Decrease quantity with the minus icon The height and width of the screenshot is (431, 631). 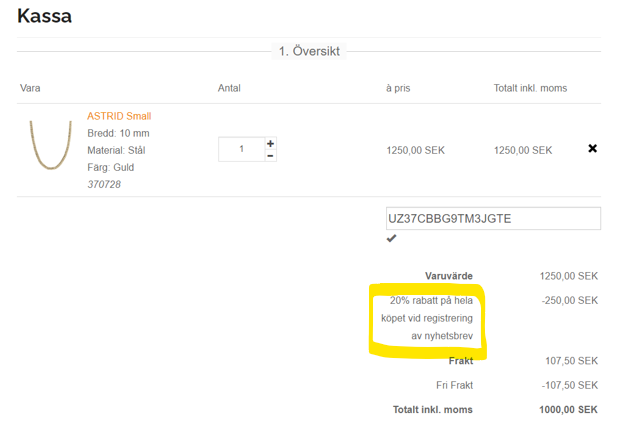click(x=270, y=156)
